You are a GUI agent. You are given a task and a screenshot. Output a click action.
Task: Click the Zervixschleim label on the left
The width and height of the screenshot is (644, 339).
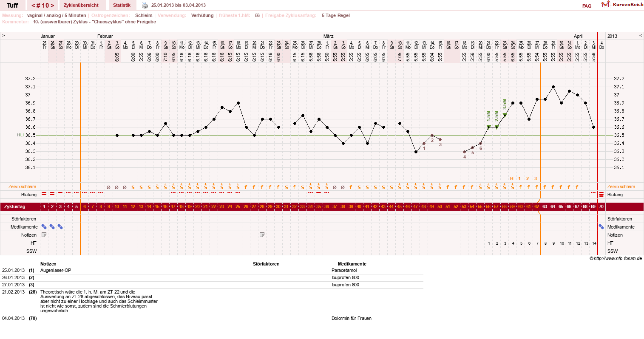tap(23, 186)
